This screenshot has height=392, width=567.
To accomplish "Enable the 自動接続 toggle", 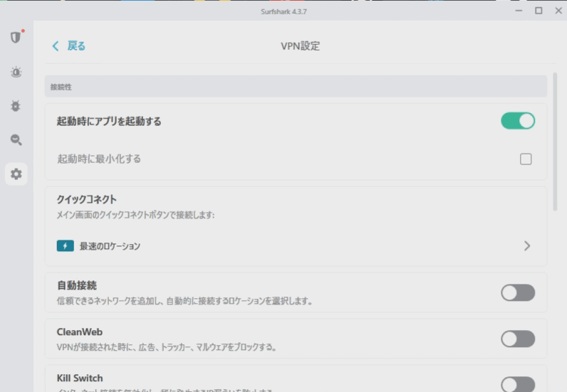I will [x=518, y=292].
